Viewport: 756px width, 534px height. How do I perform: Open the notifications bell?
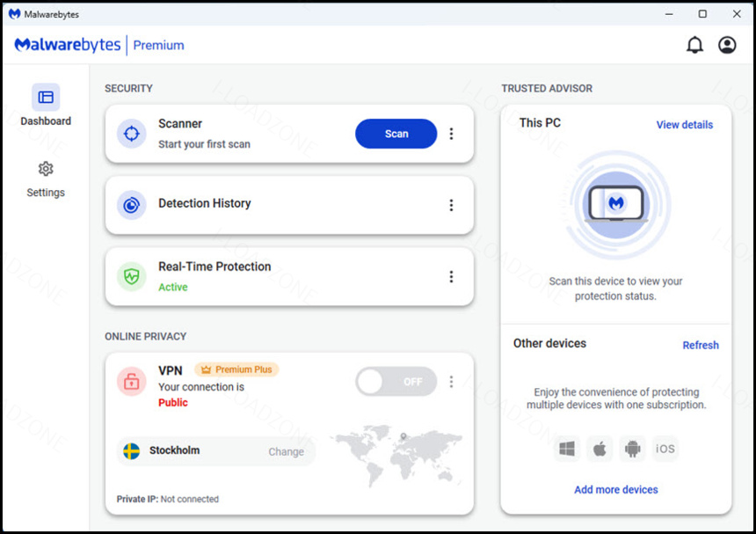(x=694, y=45)
